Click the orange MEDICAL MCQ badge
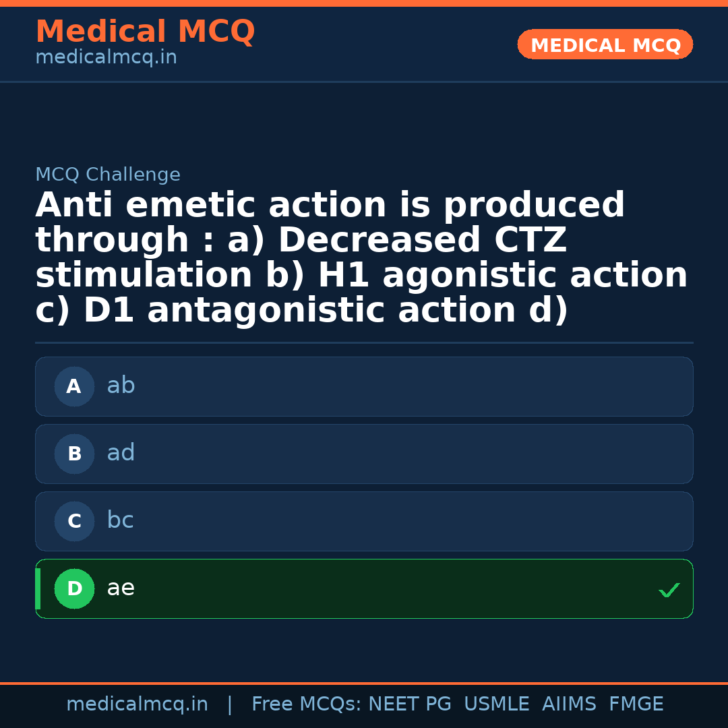Viewport: 728px width, 728px height. [605, 45]
